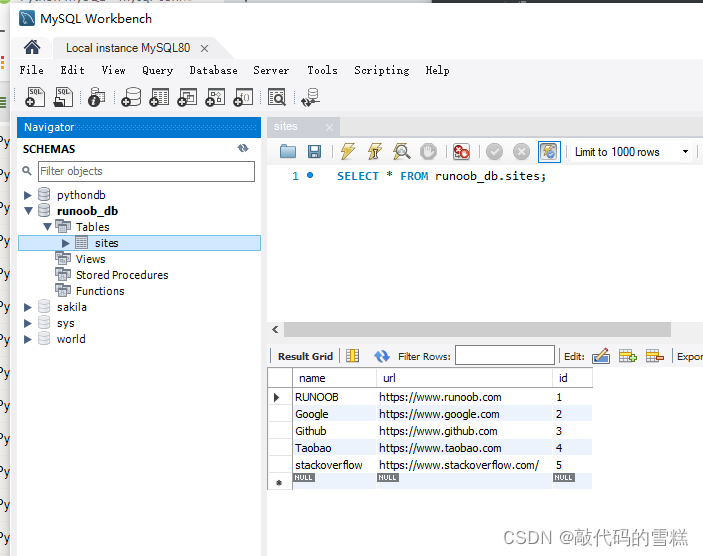Refresh result grid data icon
This screenshot has width=703, height=556.
[382, 356]
